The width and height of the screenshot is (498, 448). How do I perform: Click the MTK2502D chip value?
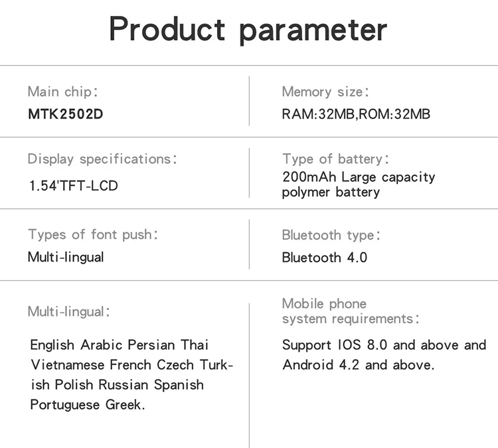(66, 113)
